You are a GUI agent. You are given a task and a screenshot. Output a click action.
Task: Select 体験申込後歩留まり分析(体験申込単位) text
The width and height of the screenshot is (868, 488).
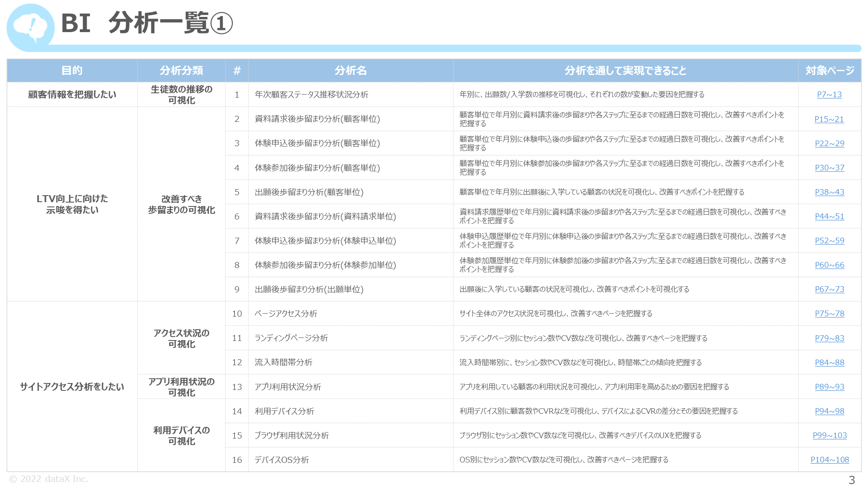[x=325, y=240]
